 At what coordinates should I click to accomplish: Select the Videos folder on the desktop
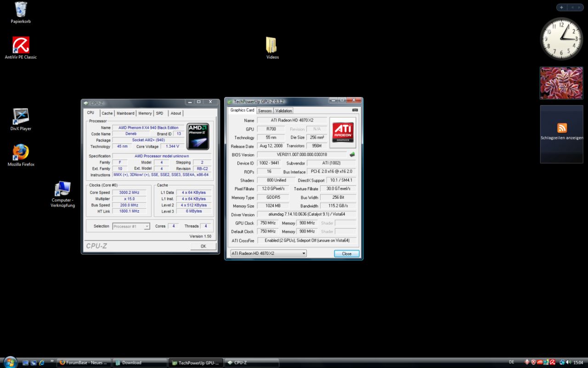pyautogui.click(x=272, y=48)
